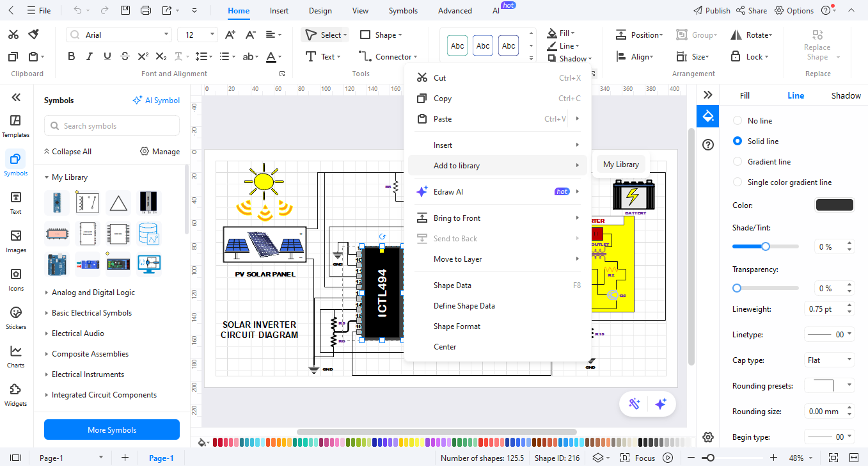The height and width of the screenshot is (466, 868).
Task: Click the Share button
Action: tap(752, 10)
